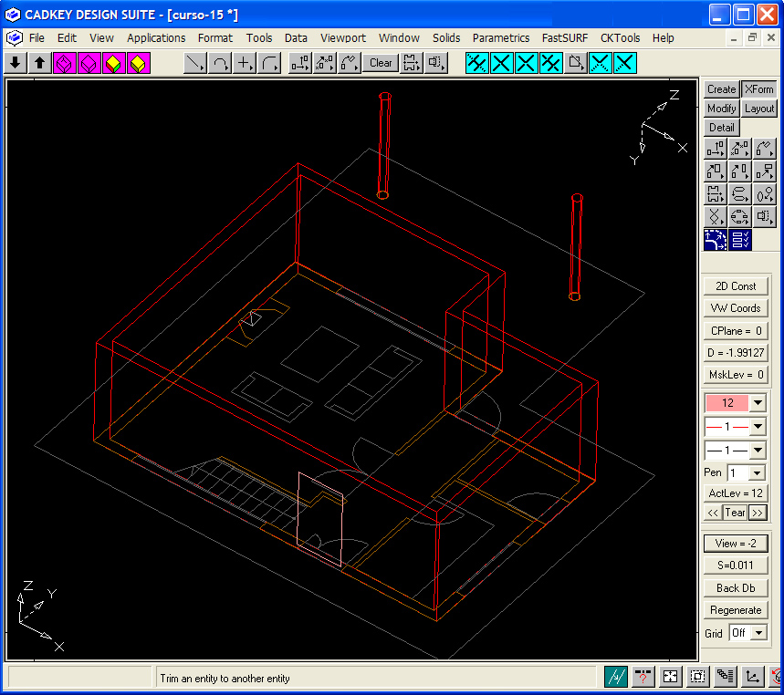Open the Solids menu
The height and width of the screenshot is (695, 784).
(x=446, y=38)
